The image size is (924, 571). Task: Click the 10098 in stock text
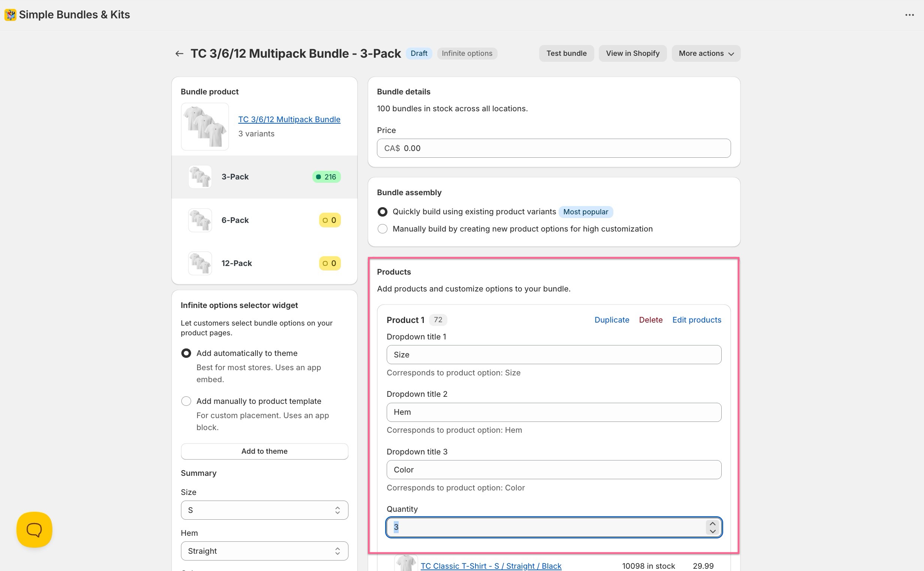pos(648,566)
